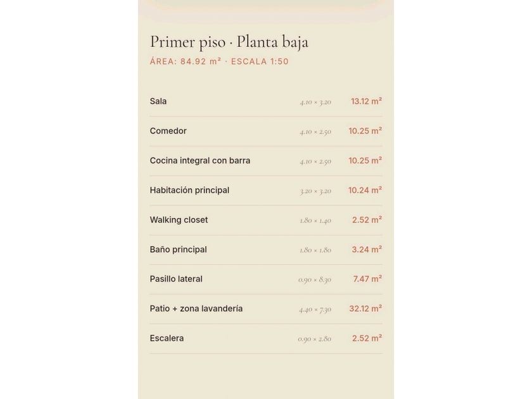
Task: Select Patio + zona lavandería row
Action: 266,309
